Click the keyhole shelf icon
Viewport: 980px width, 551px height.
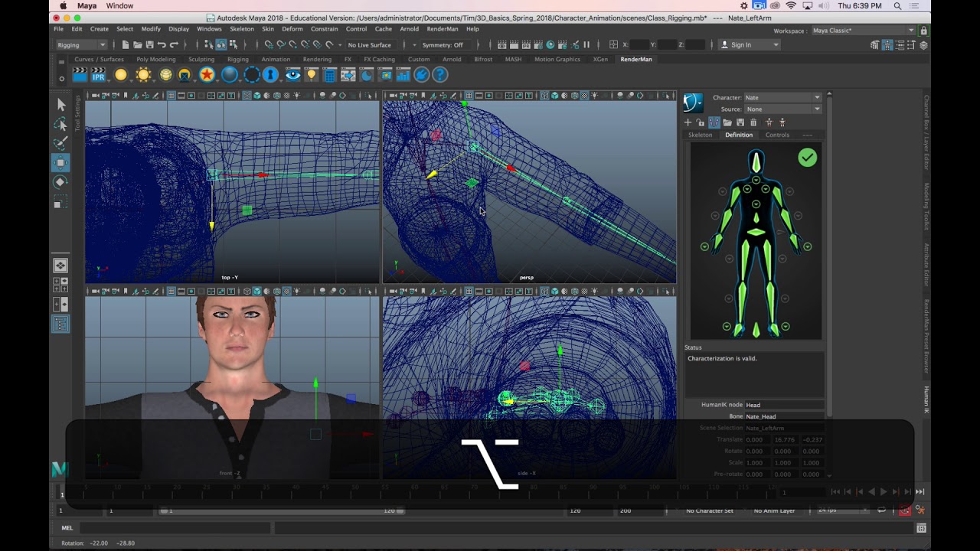270,75
